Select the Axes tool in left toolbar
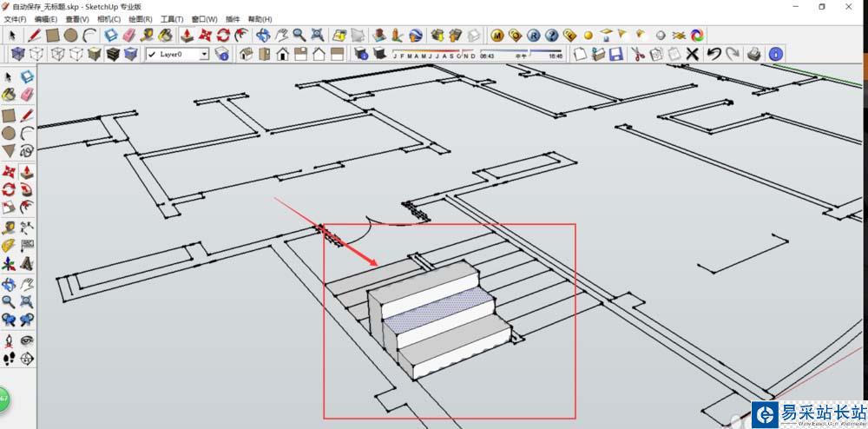Viewport: 868px width, 429px height. 9,263
